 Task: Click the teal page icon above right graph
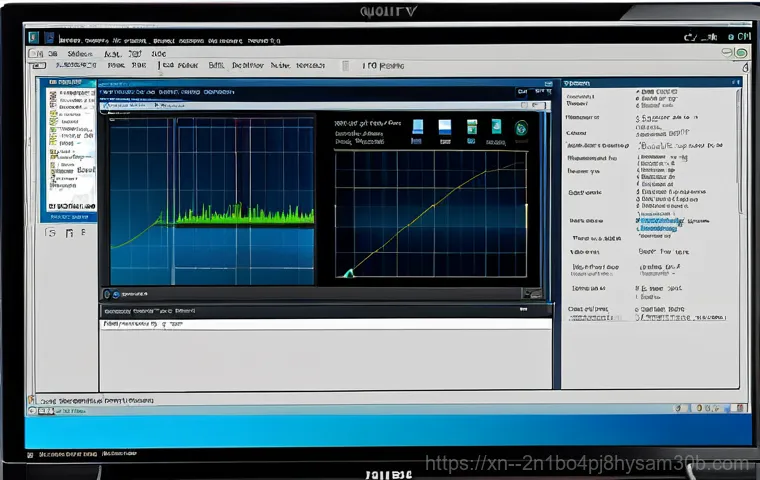pos(495,127)
